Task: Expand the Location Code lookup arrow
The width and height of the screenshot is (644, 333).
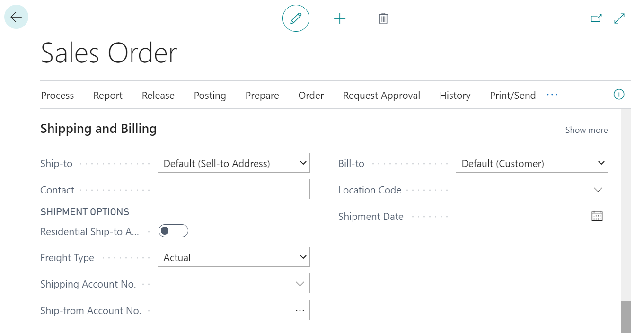Action: coord(598,190)
